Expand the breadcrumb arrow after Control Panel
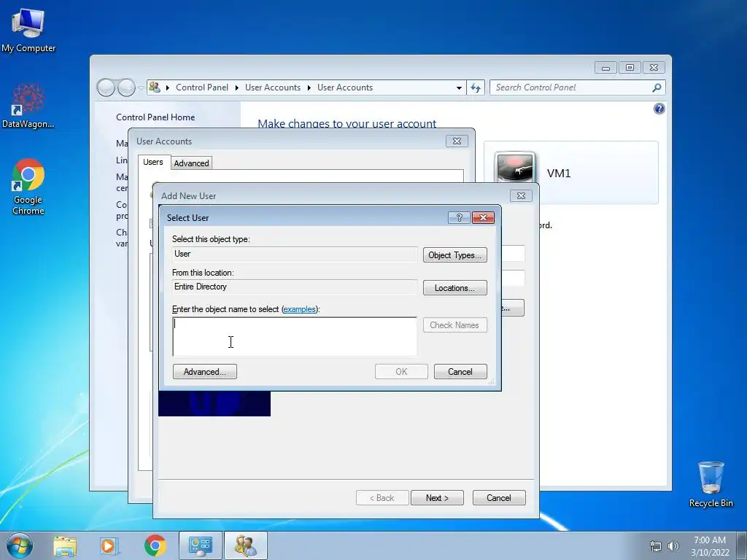This screenshot has width=747, height=560. point(237,88)
